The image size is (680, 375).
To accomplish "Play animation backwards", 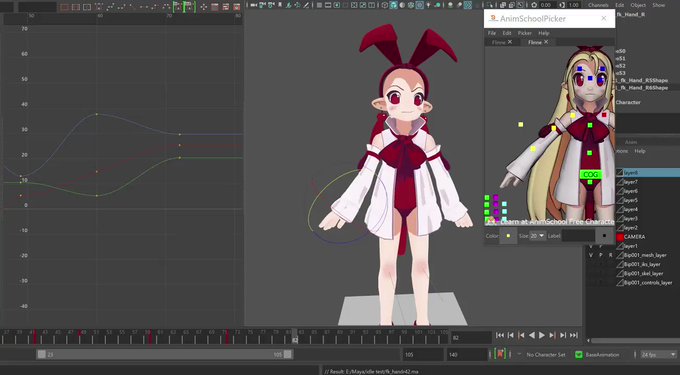I will pyautogui.click(x=532, y=335).
